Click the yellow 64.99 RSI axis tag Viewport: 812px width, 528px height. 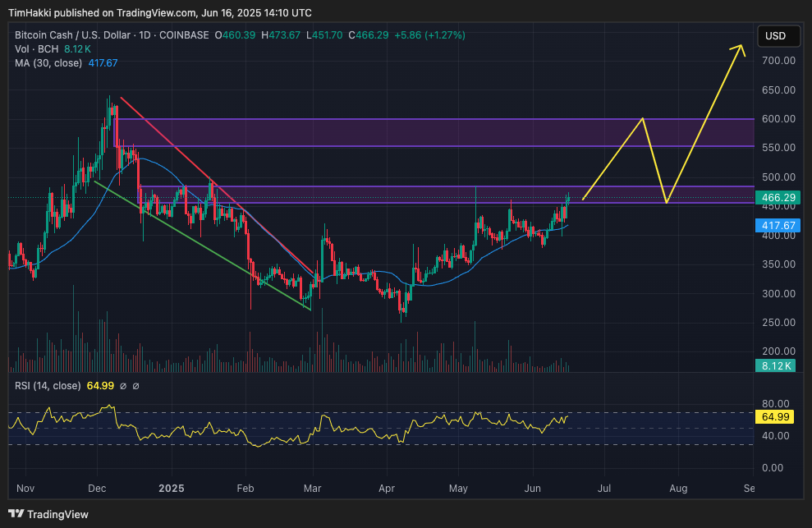click(776, 418)
